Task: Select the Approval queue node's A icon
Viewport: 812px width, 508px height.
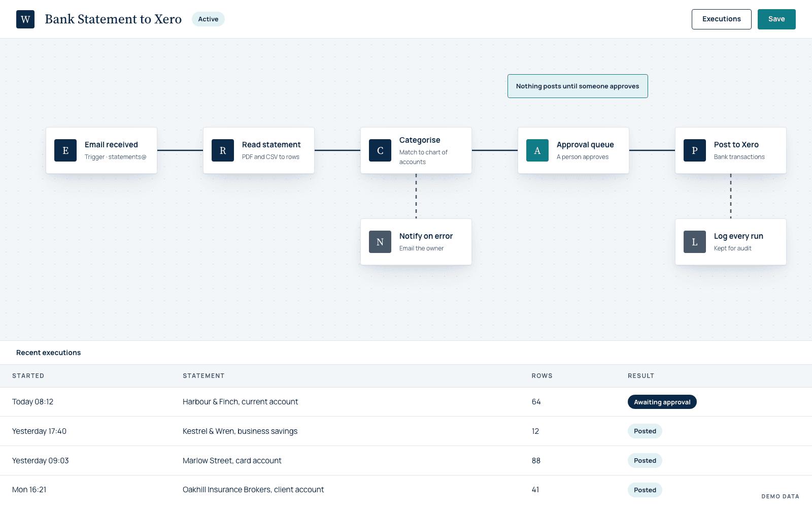Action: pos(537,150)
